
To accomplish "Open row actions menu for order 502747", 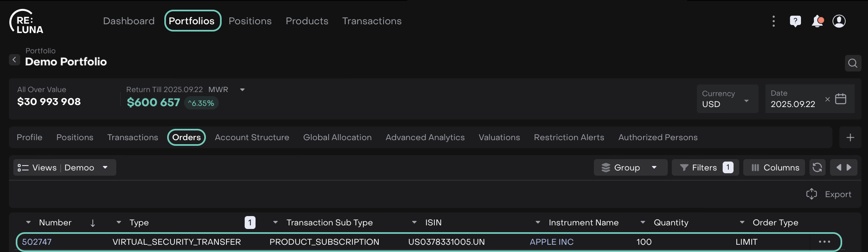I will [x=824, y=242].
